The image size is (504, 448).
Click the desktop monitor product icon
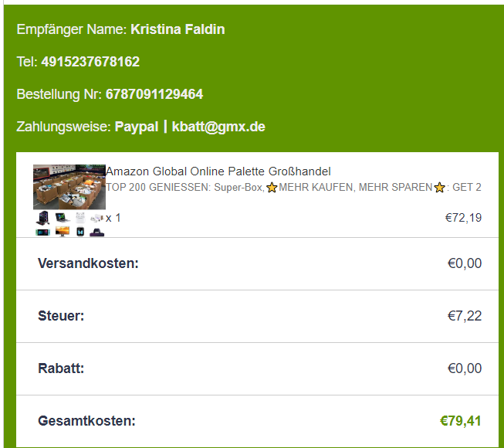[62, 232]
